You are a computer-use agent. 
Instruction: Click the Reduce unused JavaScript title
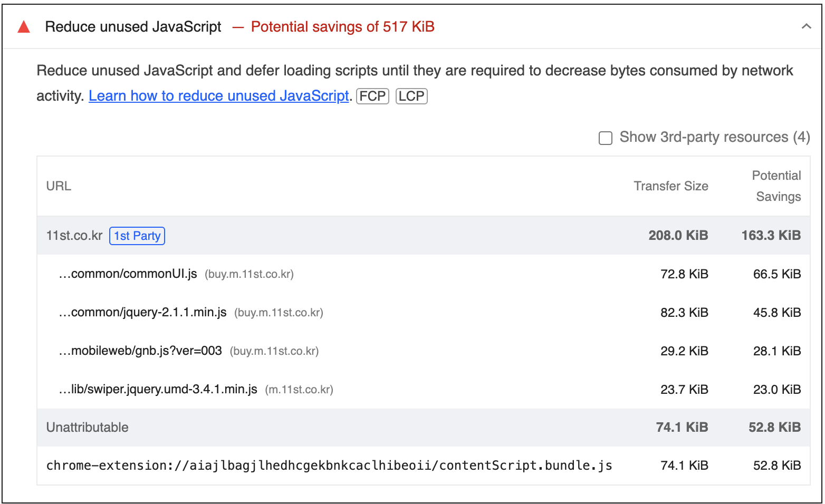[x=133, y=27]
